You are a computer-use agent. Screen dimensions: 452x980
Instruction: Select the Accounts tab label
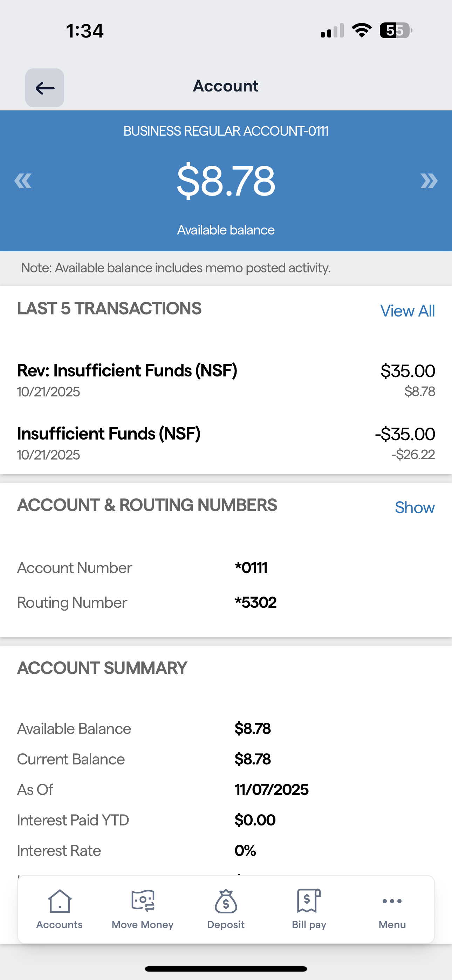click(x=59, y=925)
